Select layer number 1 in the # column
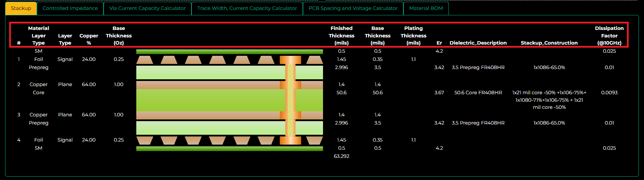Image resolution: width=644 pixels, height=180 pixels. pyautogui.click(x=19, y=59)
